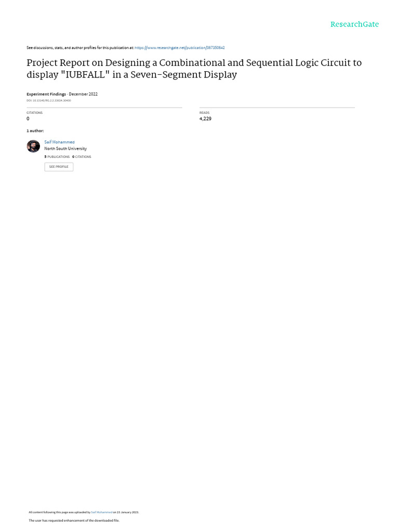Click the December 2022 publication date

pyautogui.click(x=83, y=94)
